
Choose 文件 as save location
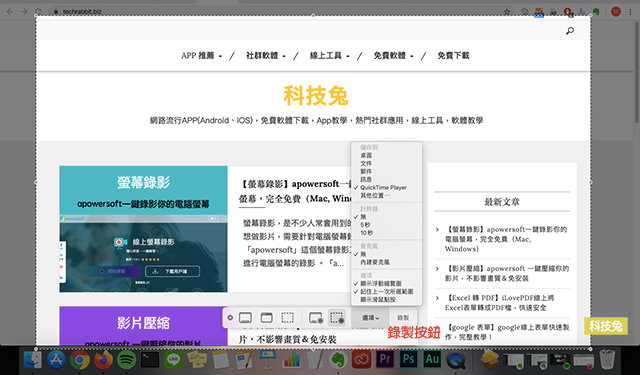coord(366,163)
